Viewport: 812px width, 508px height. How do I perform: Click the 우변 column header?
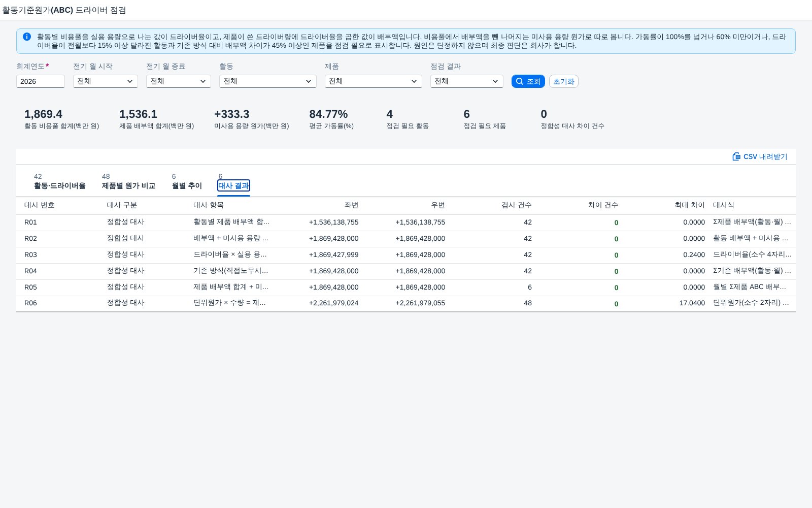[x=438, y=205]
